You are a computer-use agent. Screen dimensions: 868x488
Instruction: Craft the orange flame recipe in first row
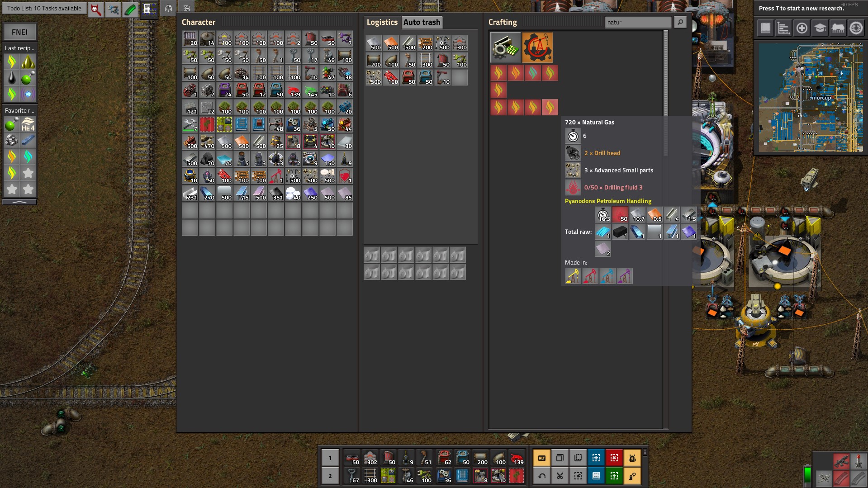point(516,73)
